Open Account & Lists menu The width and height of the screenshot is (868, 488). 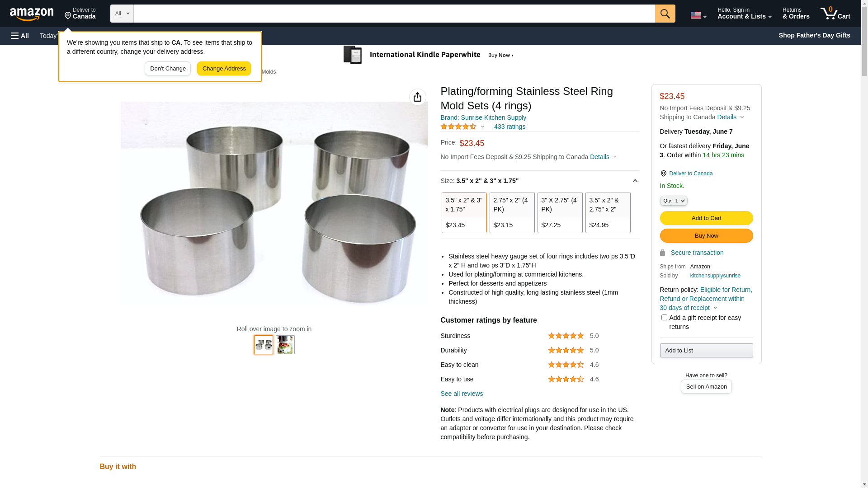coord(744,14)
